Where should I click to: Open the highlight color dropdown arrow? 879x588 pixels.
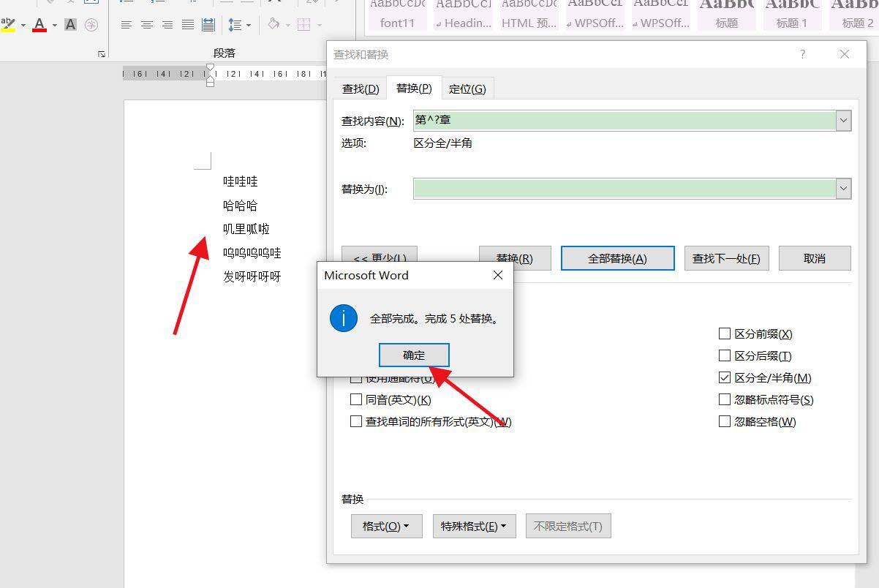[x=23, y=26]
